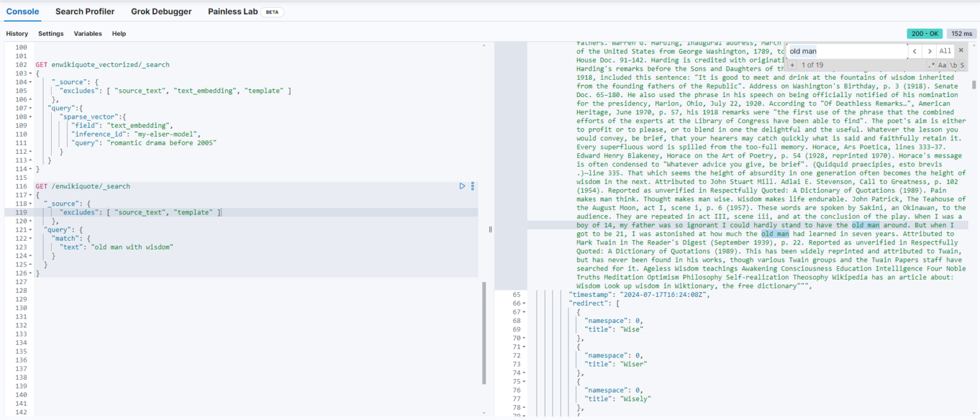
Task: Expand the replace field with the plus button
Action: pyautogui.click(x=792, y=64)
